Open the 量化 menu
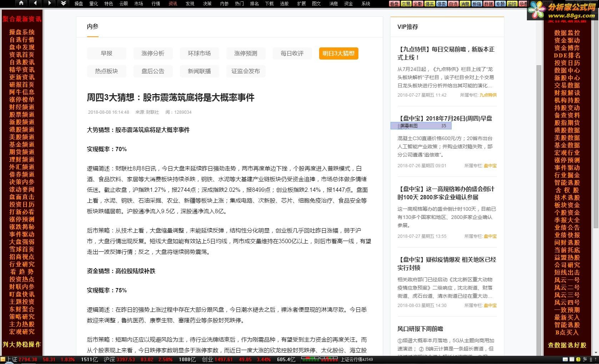Screen dimensions: 599x364 (94, 4)
